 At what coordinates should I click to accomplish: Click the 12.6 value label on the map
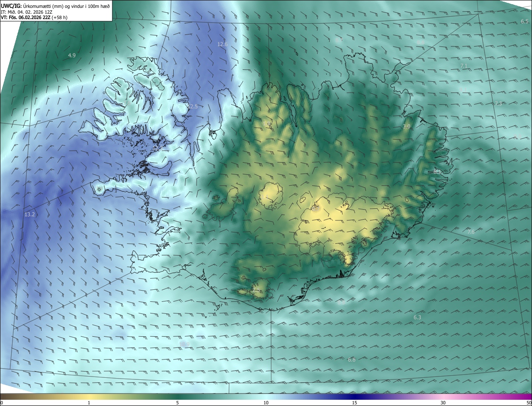pos(223,44)
